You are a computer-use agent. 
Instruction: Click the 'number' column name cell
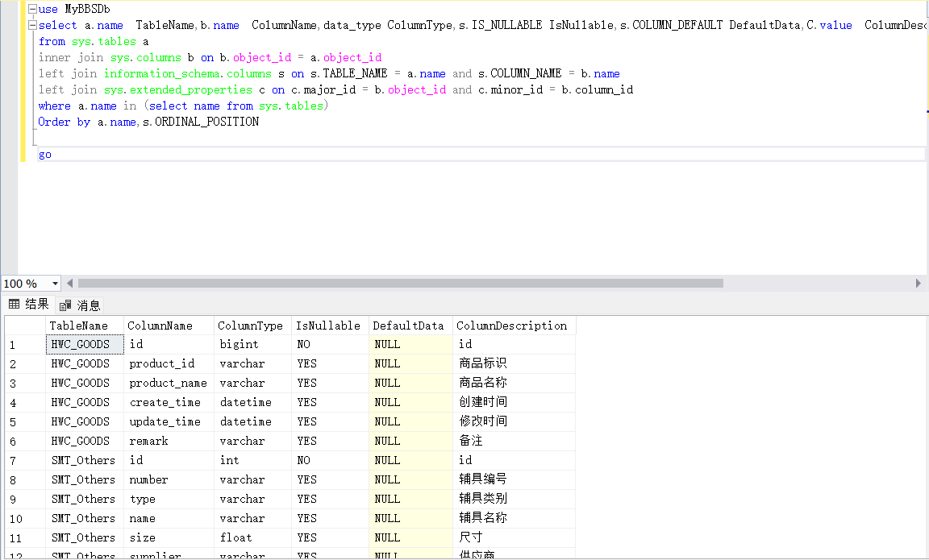coord(169,480)
